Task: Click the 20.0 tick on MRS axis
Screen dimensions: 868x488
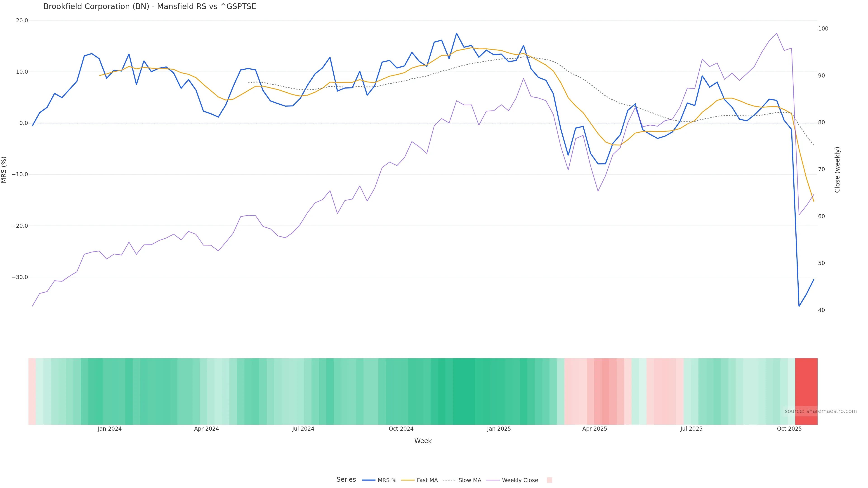Action: click(x=22, y=21)
